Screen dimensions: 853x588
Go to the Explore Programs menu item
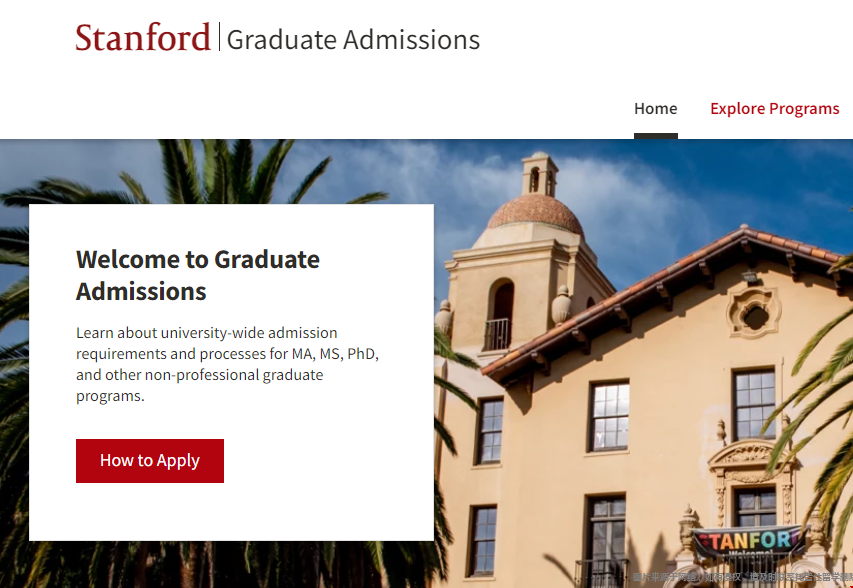click(774, 109)
